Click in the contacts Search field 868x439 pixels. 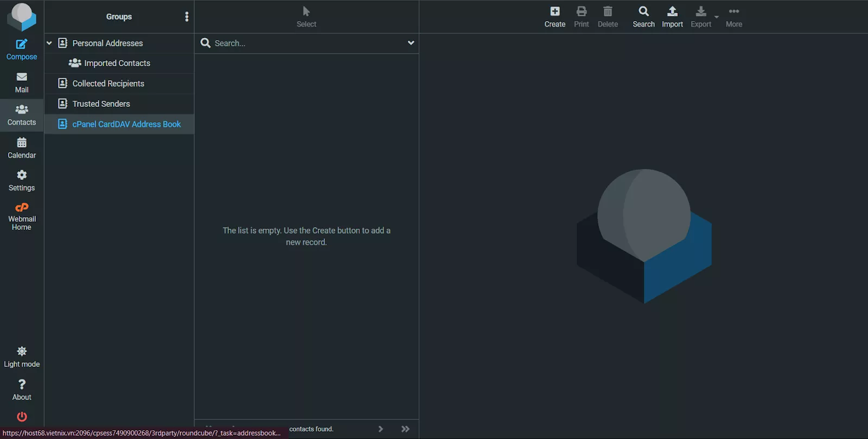tap(307, 43)
